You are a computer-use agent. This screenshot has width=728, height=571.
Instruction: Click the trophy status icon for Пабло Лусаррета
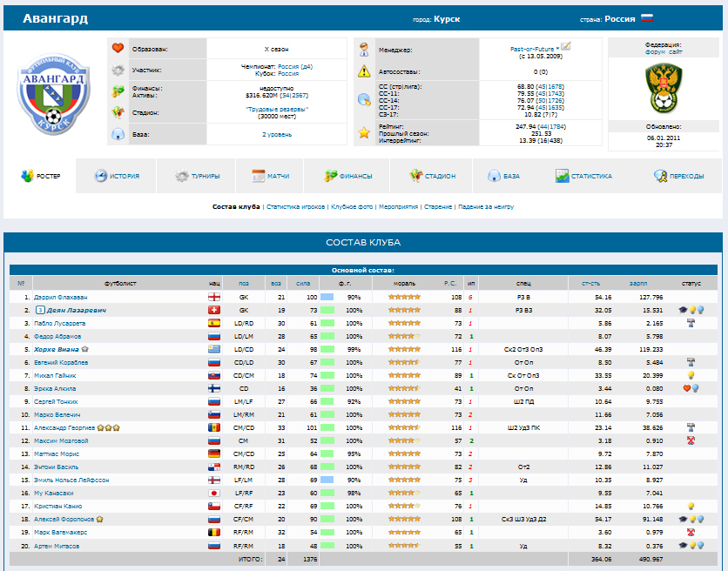(x=691, y=323)
